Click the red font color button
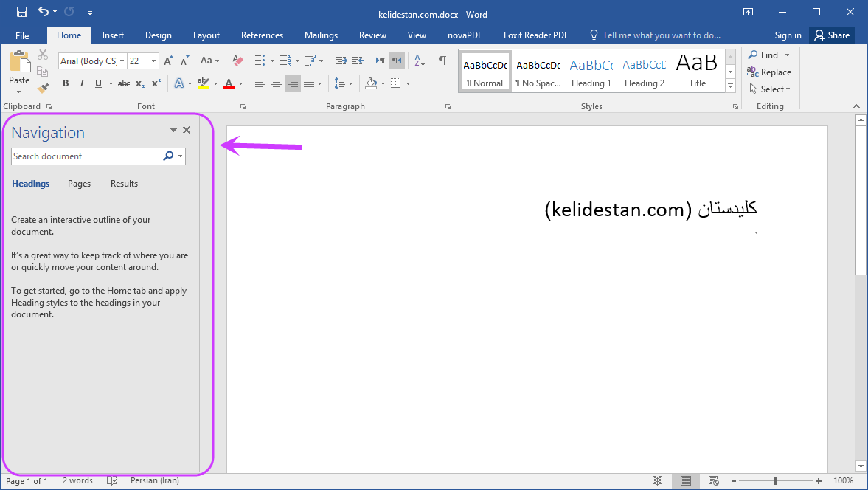The image size is (868, 490). (229, 83)
